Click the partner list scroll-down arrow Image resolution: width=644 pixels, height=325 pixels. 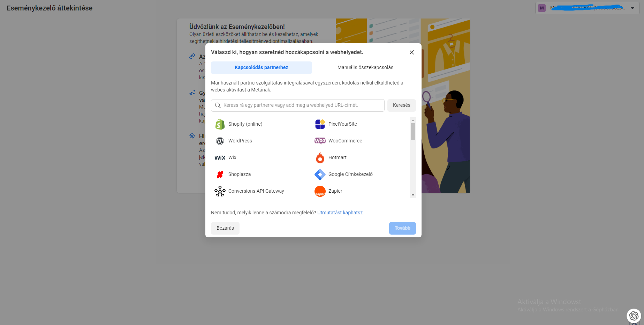(x=413, y=195)
